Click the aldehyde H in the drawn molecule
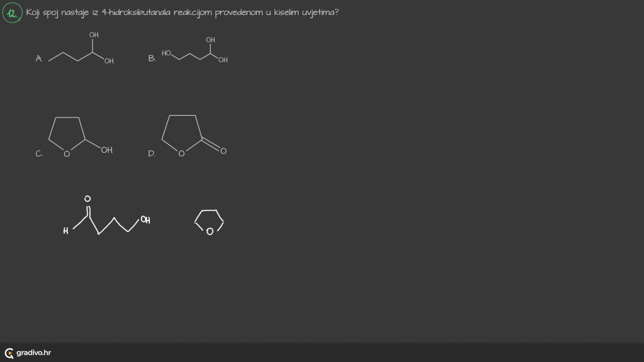The image size is (644, 362). 66,231
